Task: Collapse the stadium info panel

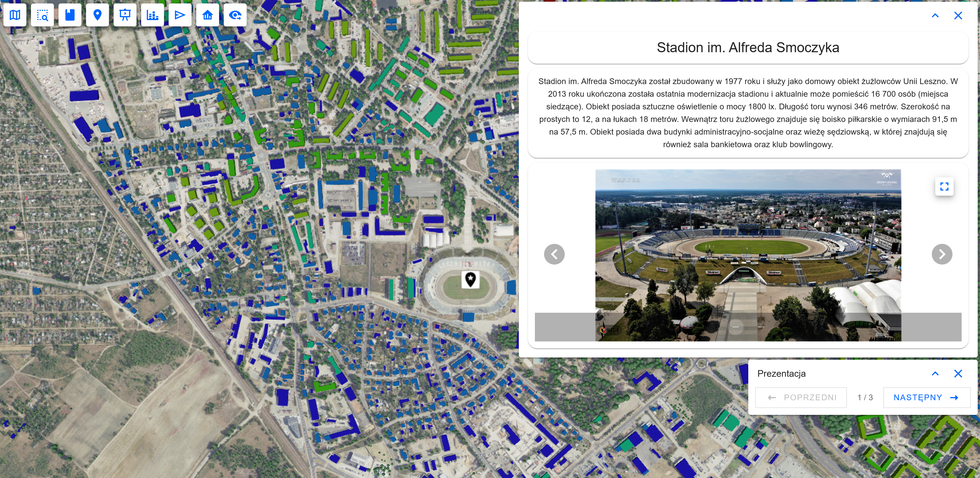Action: pos(935,15)
